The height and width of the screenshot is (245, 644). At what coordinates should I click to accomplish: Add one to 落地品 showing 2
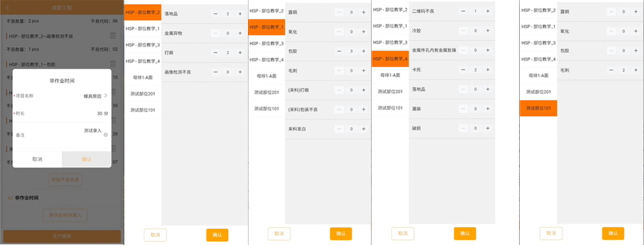240,14
